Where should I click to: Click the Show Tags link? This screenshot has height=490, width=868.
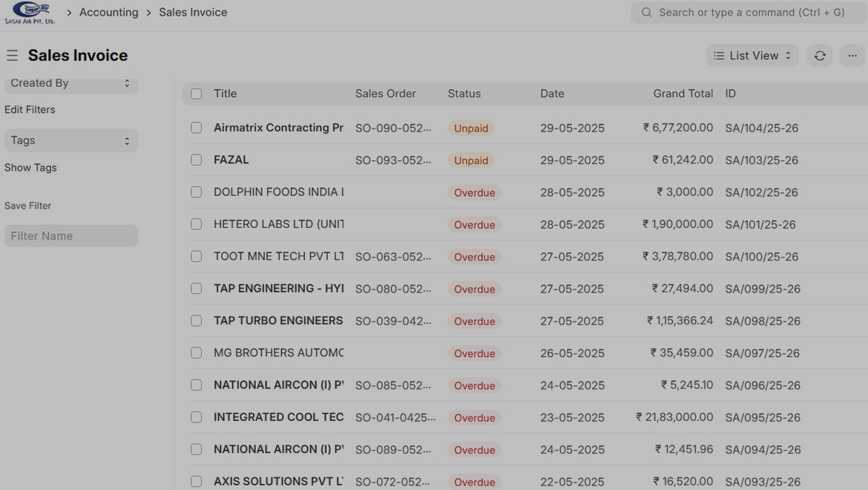pyautogui.click(x=30, y=168)
